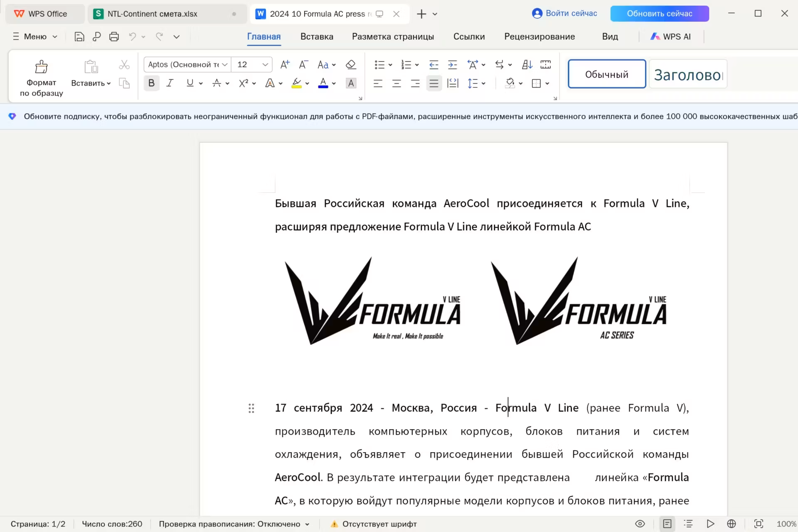The height and width of the screenshot is (532, 798).
Task: Apply the Обычный style
Action: 607,74
